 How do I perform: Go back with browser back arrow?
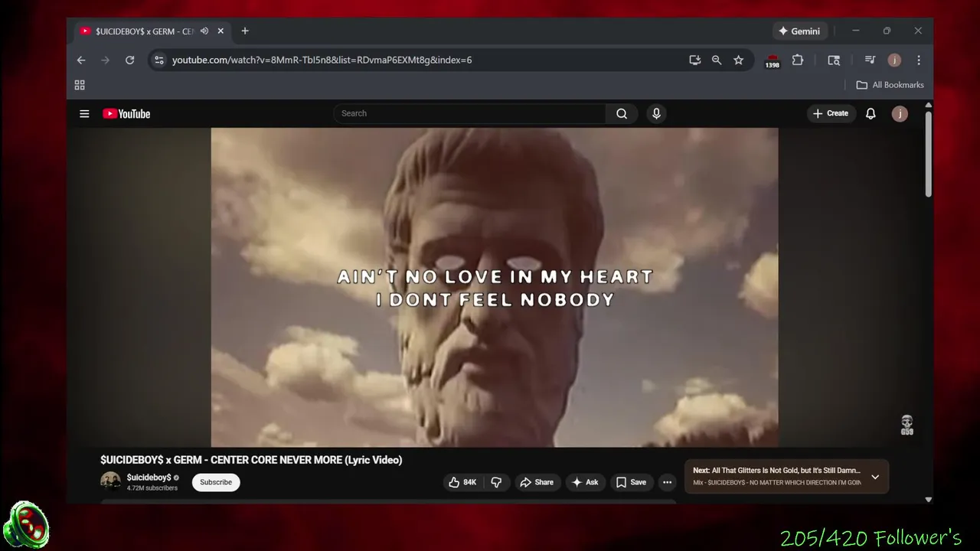[81, 60]
